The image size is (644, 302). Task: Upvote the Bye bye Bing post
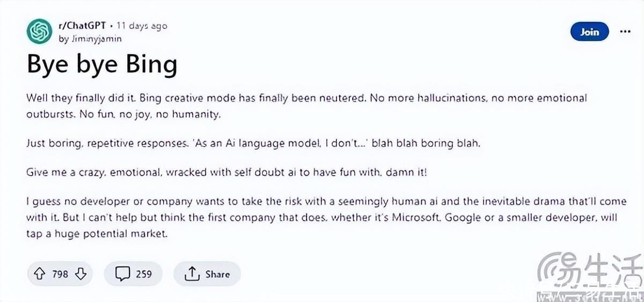40,274
